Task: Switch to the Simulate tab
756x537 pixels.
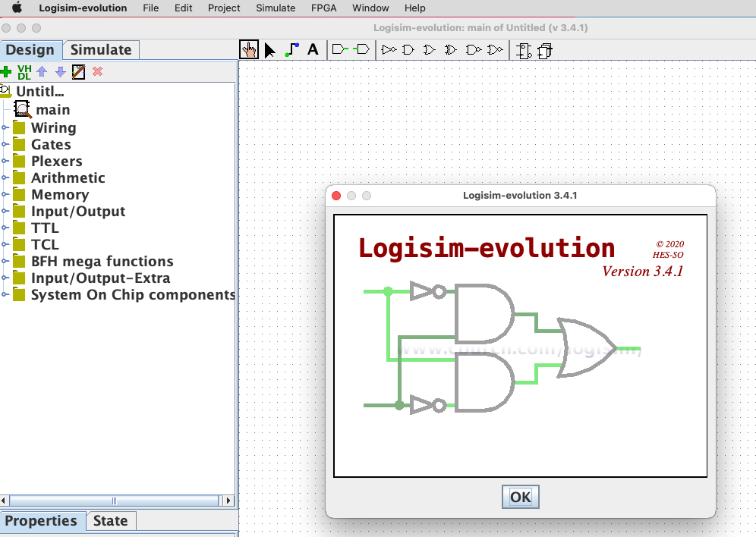Action: coord(101,49)
